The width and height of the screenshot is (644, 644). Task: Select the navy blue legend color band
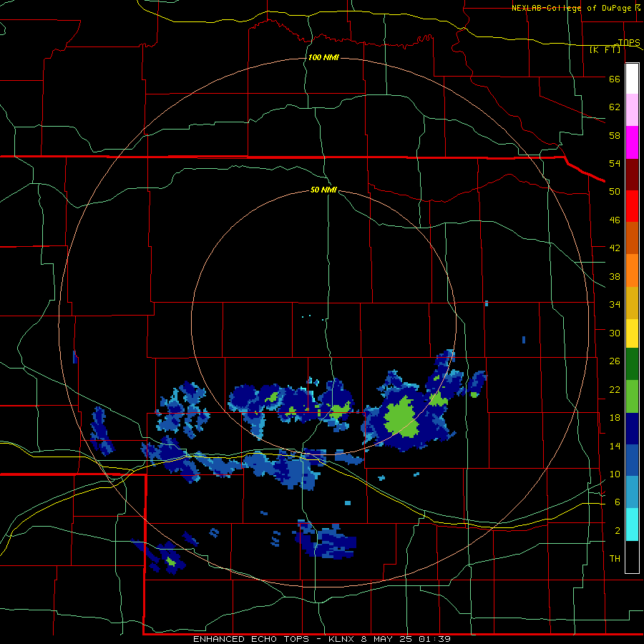point(632,429)
